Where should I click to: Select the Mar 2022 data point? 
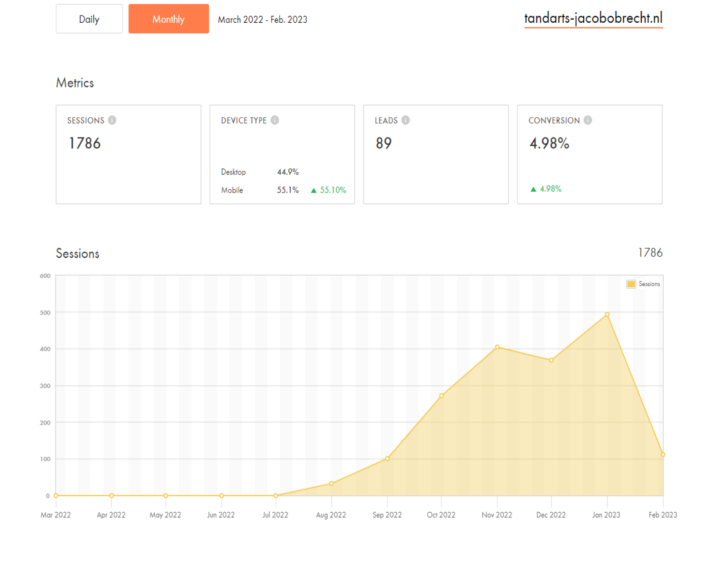tap(56, 495)
